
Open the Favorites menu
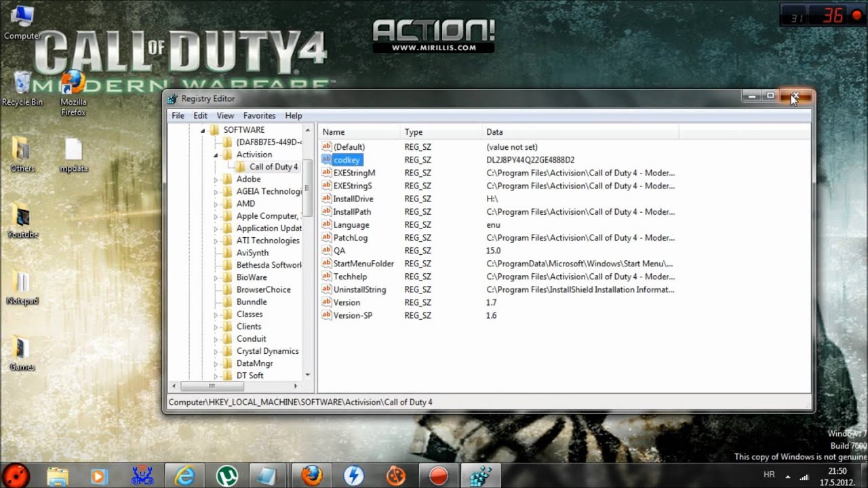tap(259, 116)
